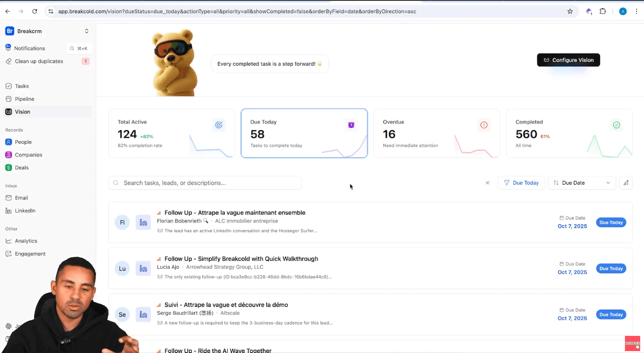Open Analytics page

click(26, 241)
